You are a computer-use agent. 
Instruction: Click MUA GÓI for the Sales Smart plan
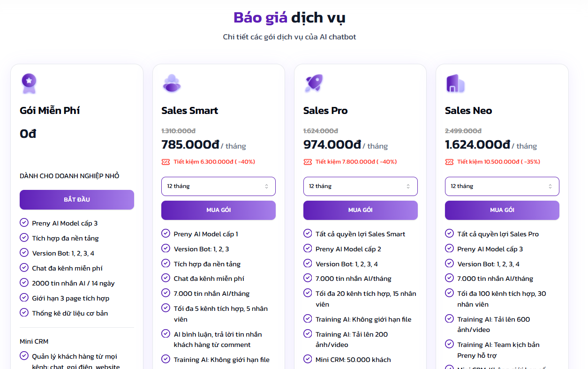[x=219, y=210]
